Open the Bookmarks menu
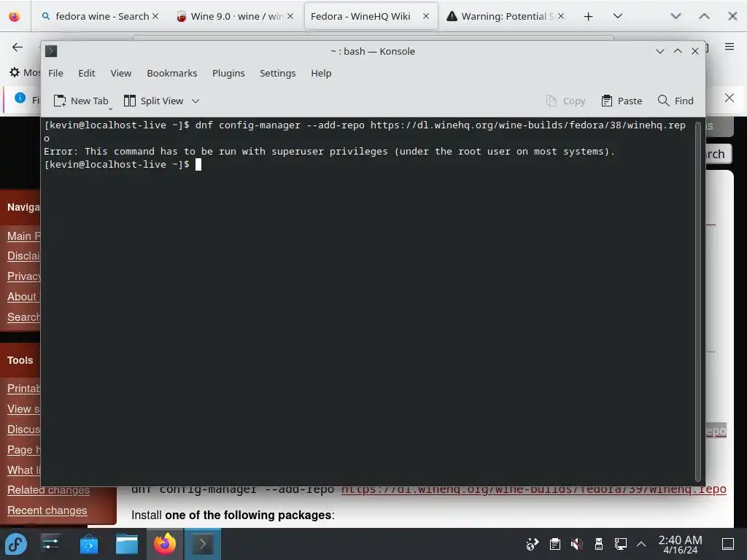The width and height of the screenshot is (747, 560). point(172,74)
